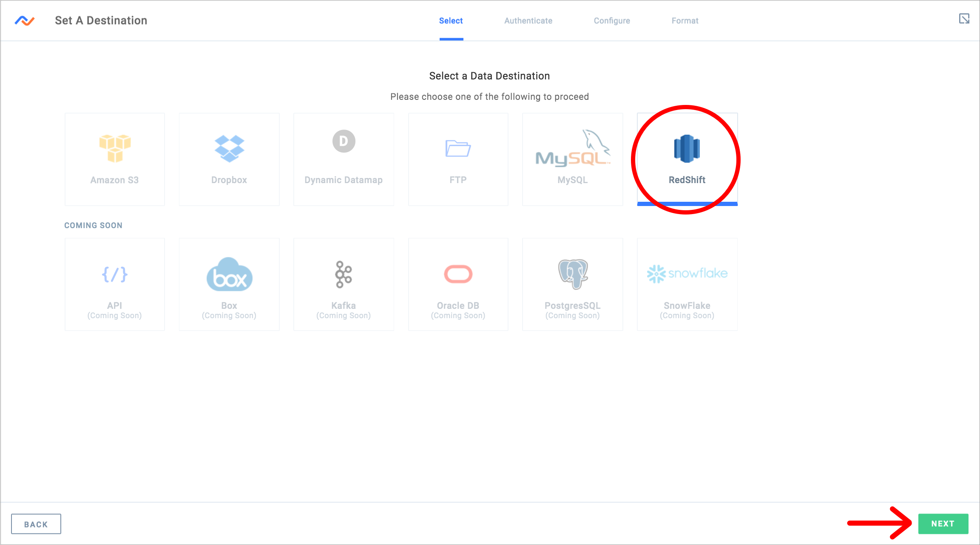The width and height of the screenshot is (980, 545).
Task: Click the Kafka nodes icon
Action: [344, 274]
